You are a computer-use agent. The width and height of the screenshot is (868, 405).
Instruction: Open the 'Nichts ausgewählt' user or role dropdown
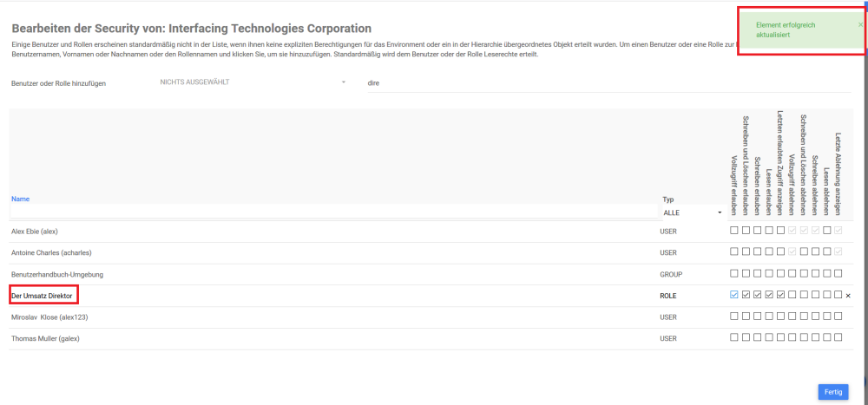(252, 82)
